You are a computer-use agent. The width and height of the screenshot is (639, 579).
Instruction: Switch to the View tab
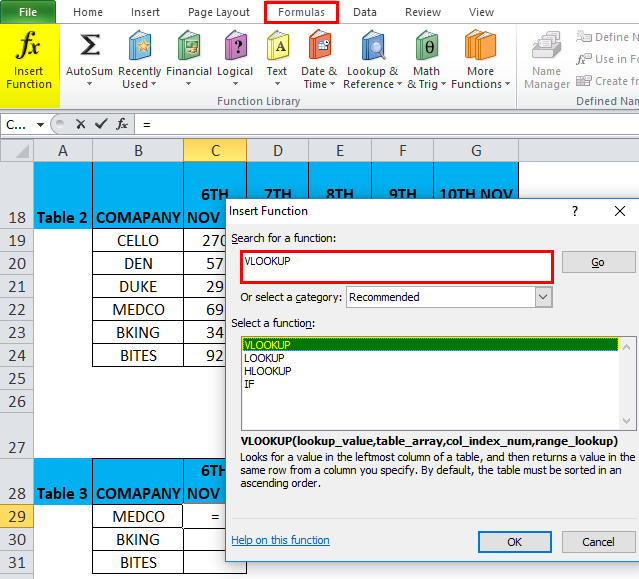[x=481, y=12]
